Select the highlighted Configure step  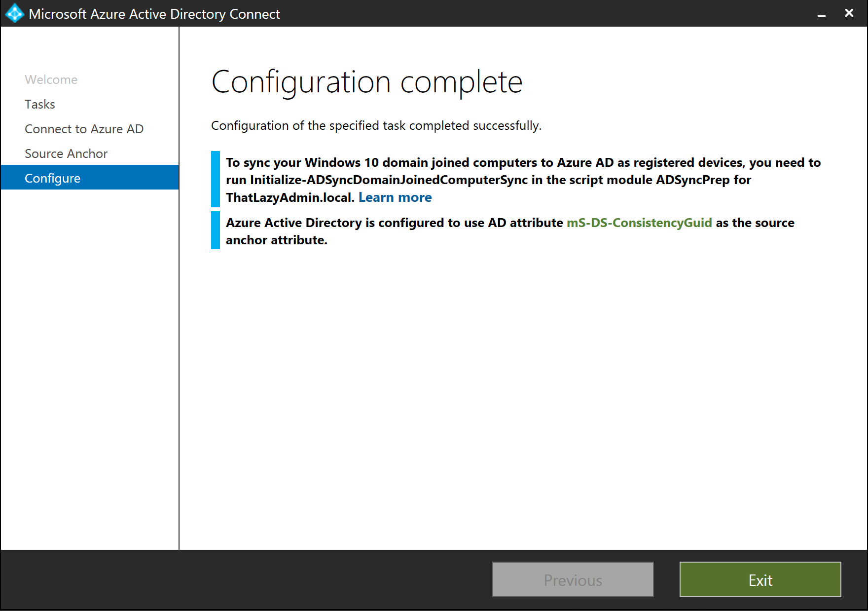[52, 178]
